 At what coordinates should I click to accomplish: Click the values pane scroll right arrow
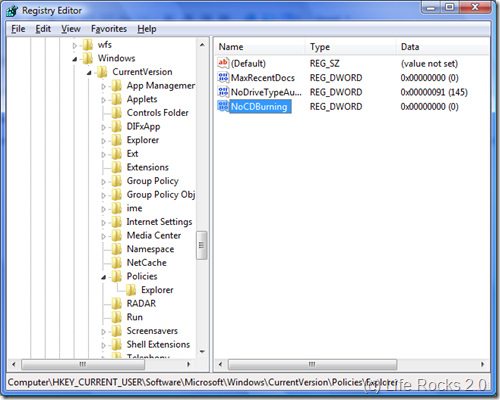tap(482, 364)
